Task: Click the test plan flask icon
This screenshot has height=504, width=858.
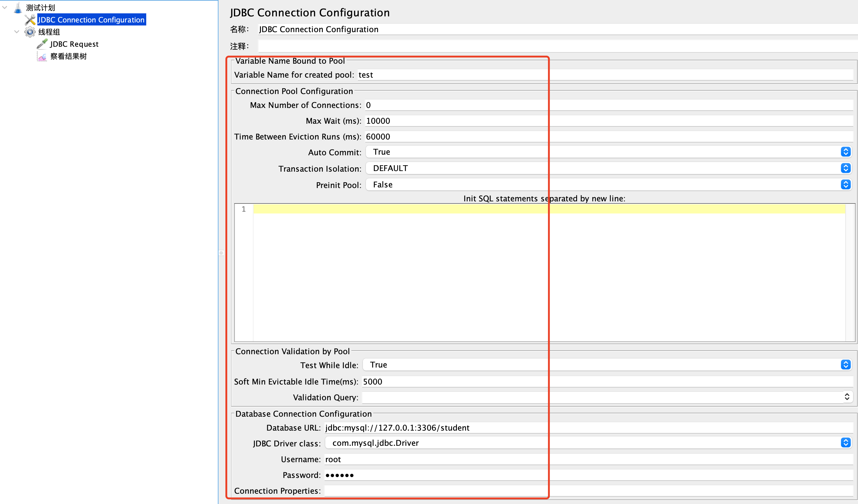Action: point(18,8)
